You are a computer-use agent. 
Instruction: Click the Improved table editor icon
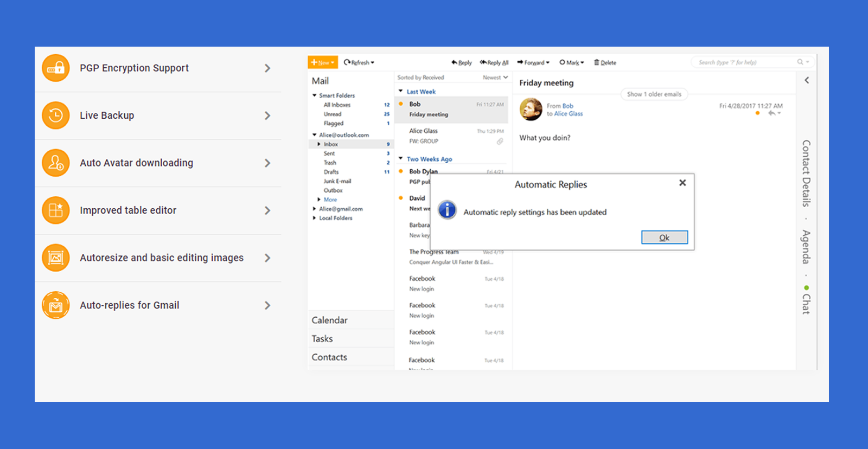click(56, 210)
